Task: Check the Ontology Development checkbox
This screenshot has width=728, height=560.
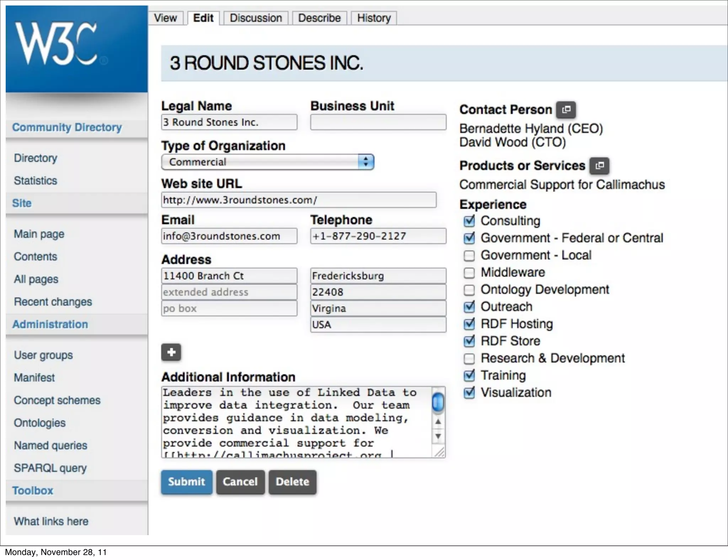Action: (469, 290)
